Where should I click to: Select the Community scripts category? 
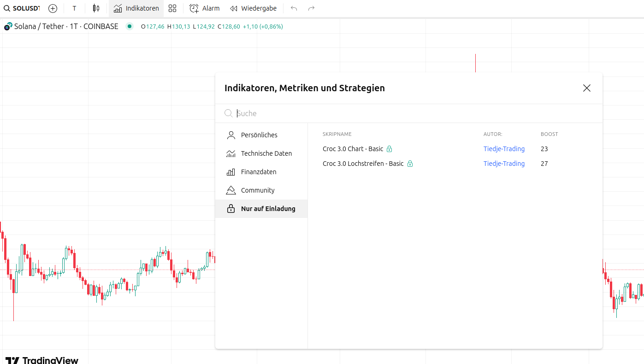click(258, 190)
